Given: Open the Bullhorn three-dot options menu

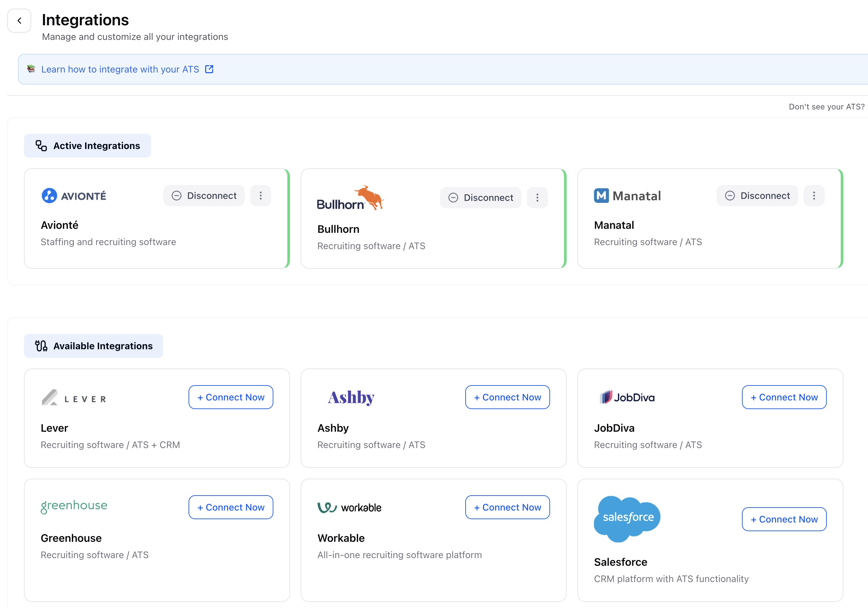Looking at the screenshot, I should tap(537, 198).
